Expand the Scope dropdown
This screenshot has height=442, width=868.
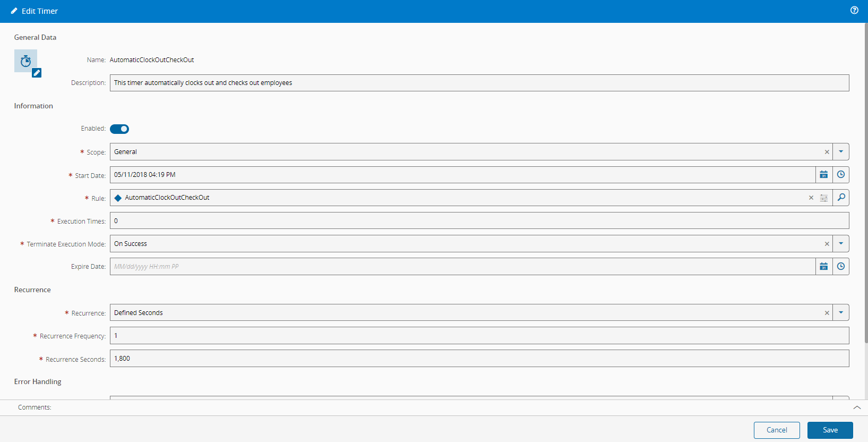841,152
